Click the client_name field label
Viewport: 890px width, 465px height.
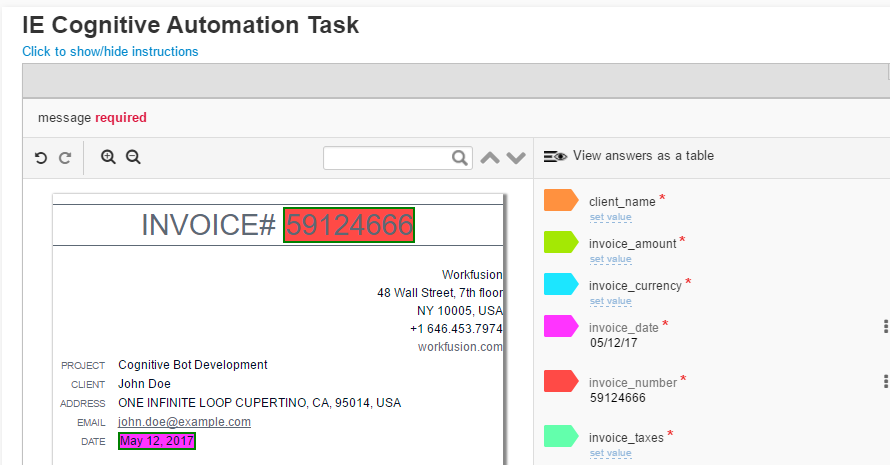click(x=622, y=202)
